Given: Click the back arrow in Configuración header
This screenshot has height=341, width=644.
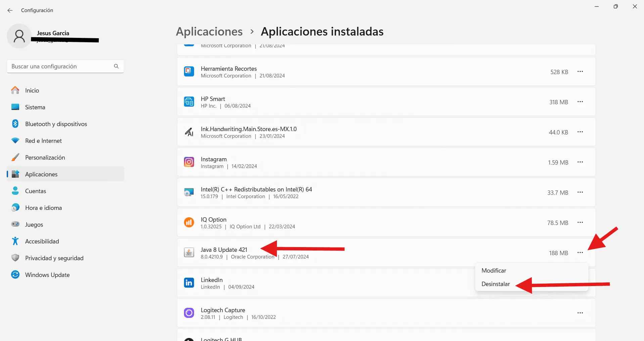Looking at the screenshot, I should (10, 10).
